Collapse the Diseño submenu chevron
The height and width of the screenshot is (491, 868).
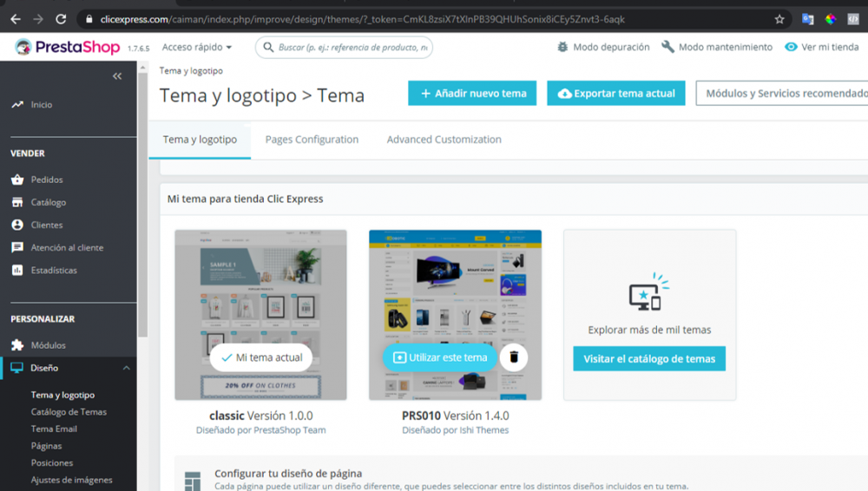(x=126, y=368)
